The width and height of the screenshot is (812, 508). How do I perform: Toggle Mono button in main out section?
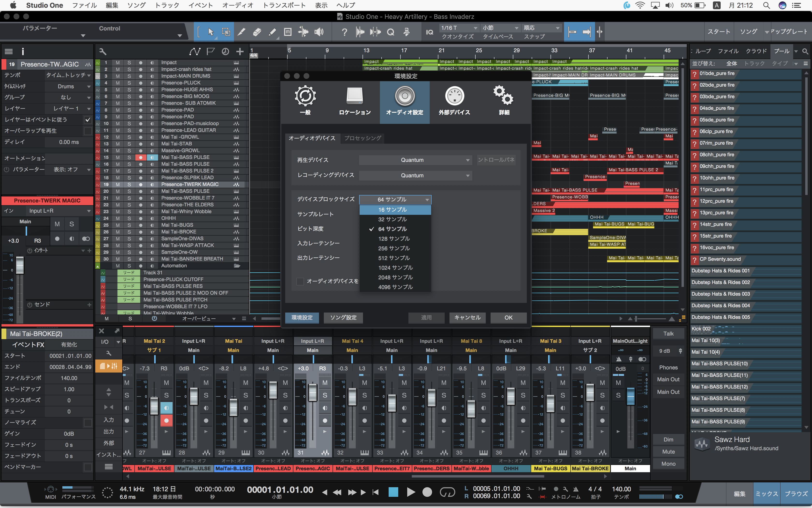pos(668,464)
